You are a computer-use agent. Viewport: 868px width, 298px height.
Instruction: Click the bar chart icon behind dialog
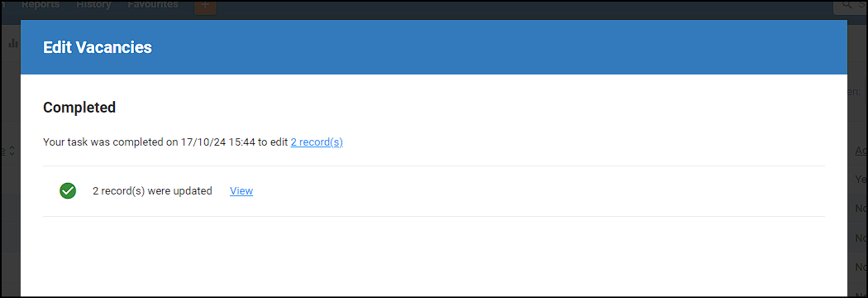[x=12, y=43]
